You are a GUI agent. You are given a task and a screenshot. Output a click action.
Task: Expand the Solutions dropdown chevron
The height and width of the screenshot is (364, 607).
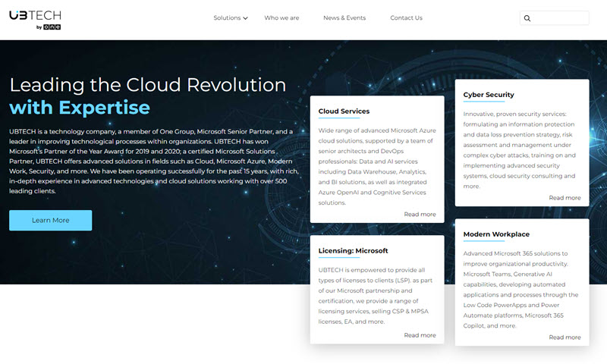point(245,18)
